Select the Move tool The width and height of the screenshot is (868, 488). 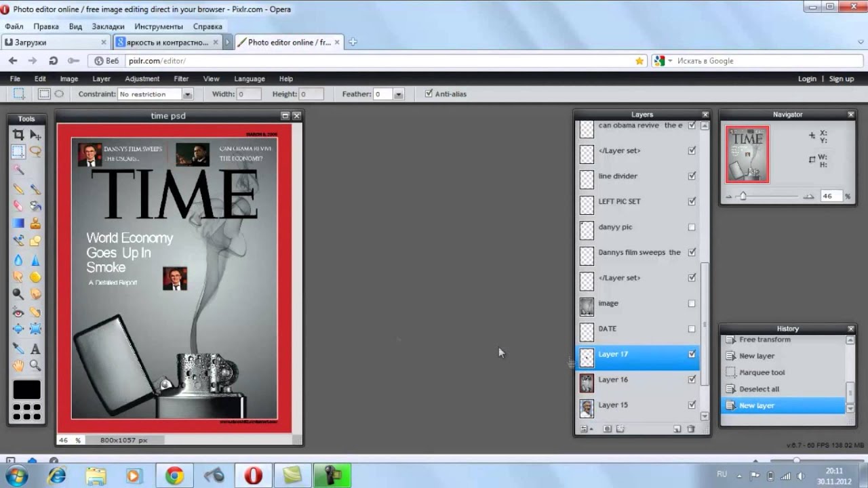35,135
